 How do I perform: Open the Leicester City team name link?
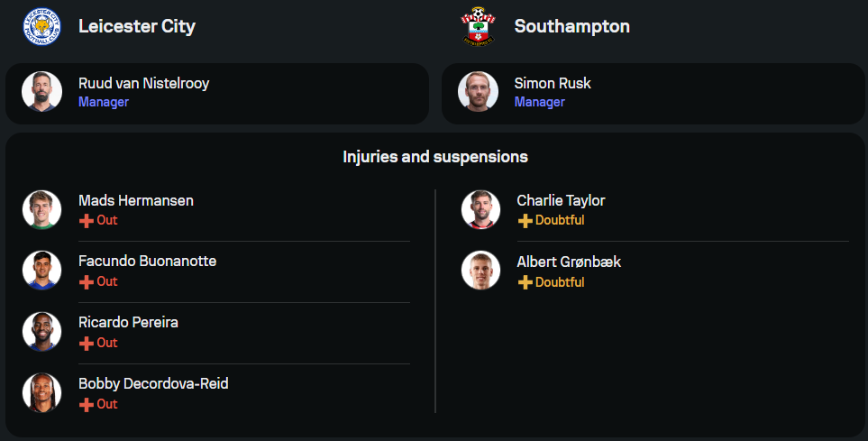pos(136,26)
